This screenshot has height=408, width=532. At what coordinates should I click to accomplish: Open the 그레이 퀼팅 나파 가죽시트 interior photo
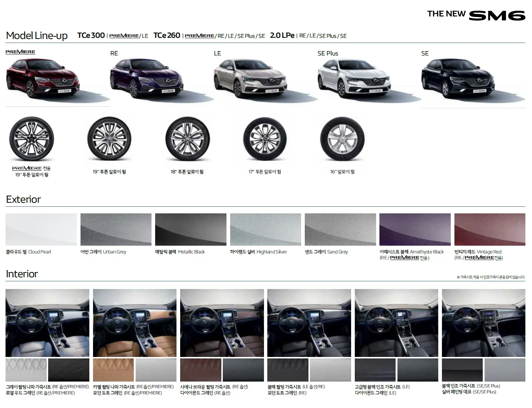tap(47, 323)
